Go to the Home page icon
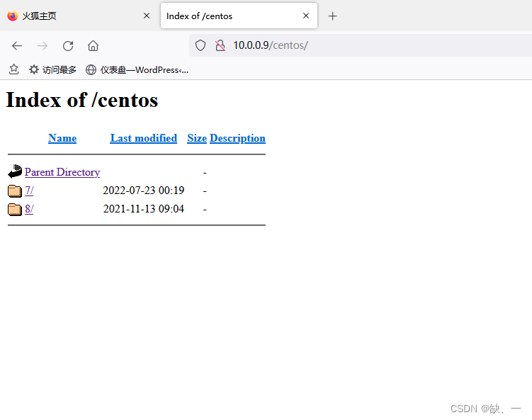Viewport: 532px width, 420px height. click(x=93, y=45)
